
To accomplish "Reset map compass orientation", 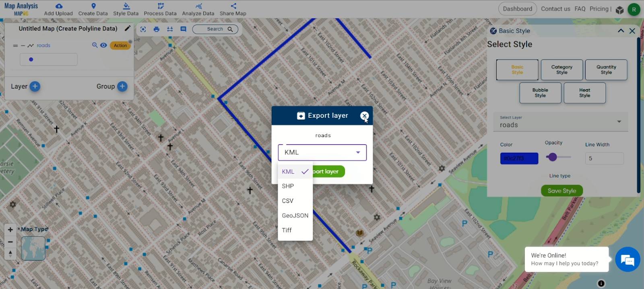I will point(10,254).
